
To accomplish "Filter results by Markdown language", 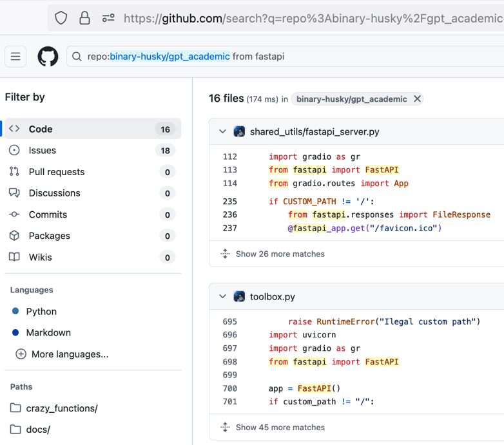I will click(x=48, y=333).
